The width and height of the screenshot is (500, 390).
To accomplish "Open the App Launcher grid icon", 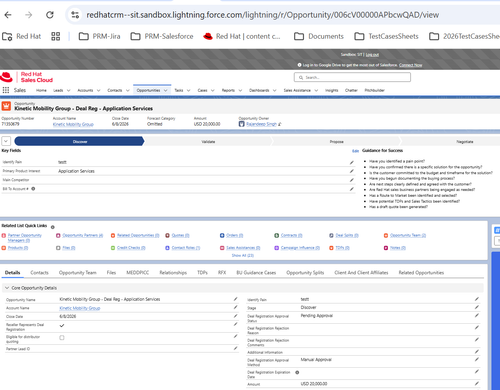I will 6,90.
